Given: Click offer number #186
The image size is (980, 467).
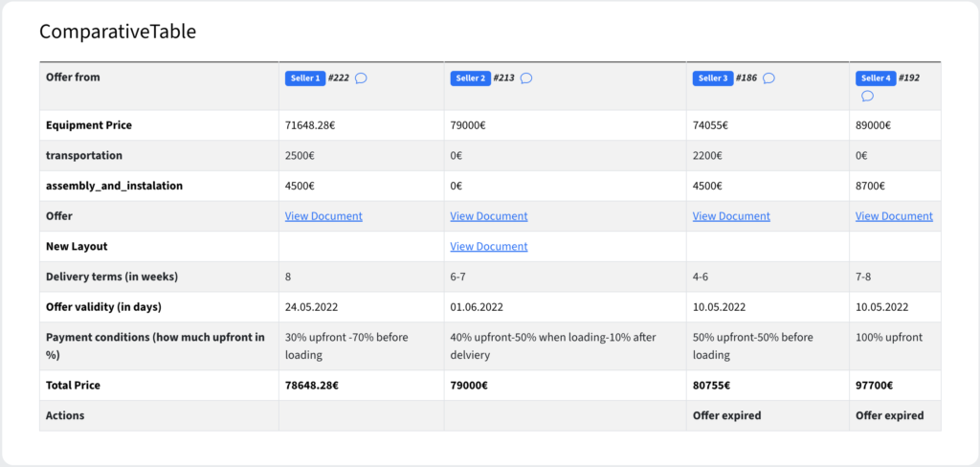Looking at the screenshot, I should tap(746, 78).
